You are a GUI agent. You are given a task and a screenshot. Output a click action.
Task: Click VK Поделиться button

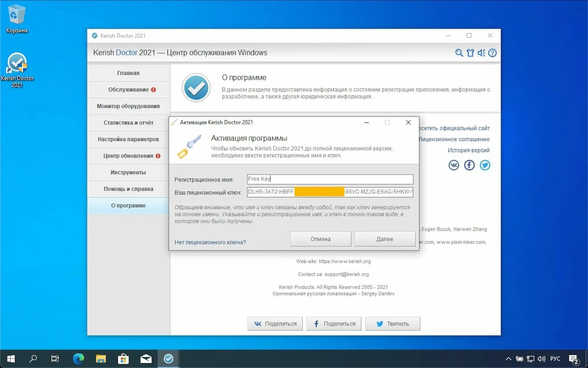pos(275,324)
